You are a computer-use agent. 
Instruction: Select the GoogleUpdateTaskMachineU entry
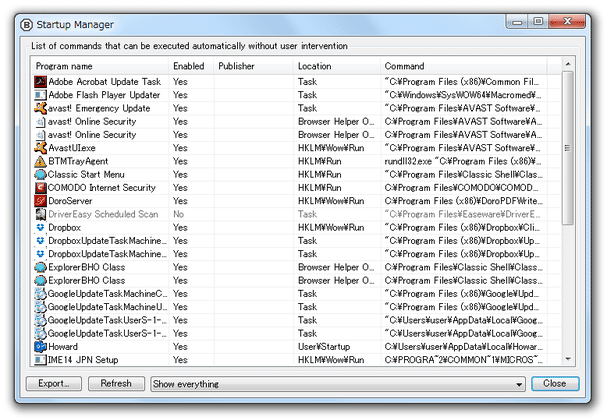pos(108,307)
